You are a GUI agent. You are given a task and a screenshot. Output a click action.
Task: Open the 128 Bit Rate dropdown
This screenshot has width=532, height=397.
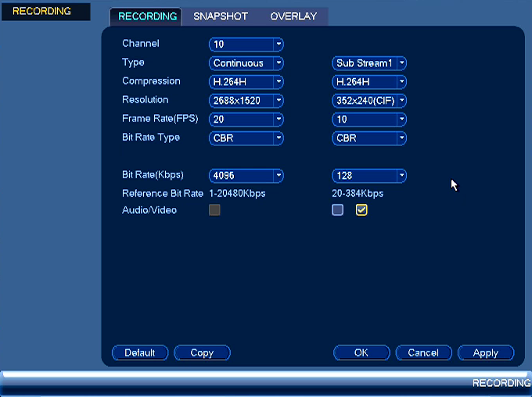tap(369, 176)
